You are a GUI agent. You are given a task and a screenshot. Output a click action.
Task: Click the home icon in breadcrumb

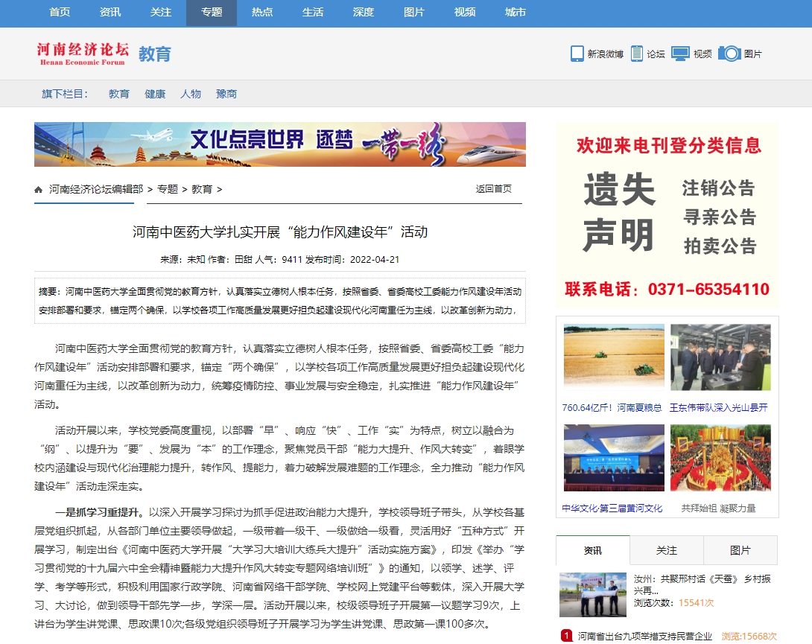click(x=39, y=189)
